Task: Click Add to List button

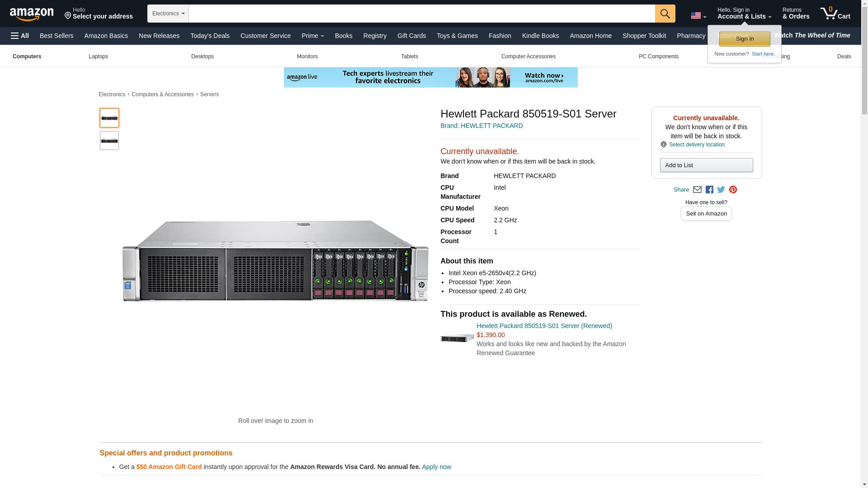Action: (706, 165)
